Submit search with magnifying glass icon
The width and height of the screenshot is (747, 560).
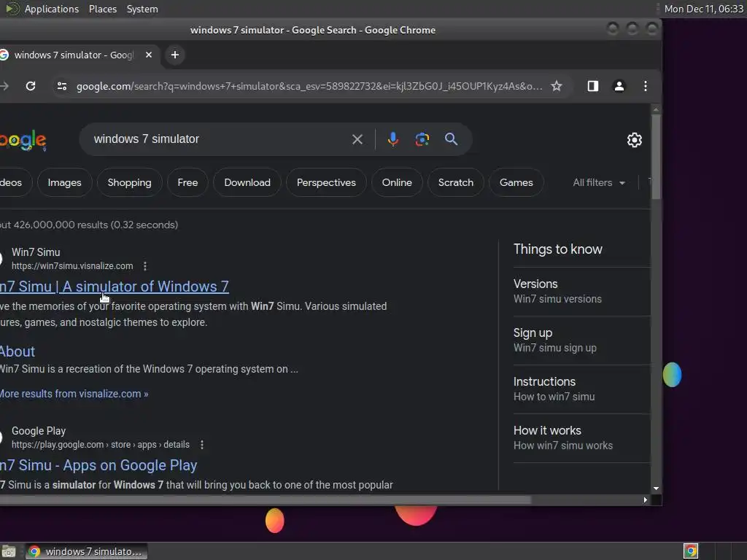pos(451,139)
